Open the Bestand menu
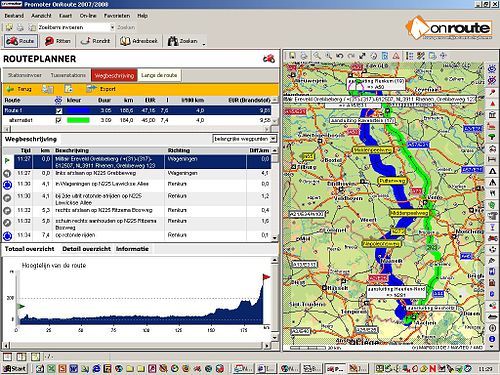Image resolution: width=500 pixels, height=375 pixels. [14, 16]
